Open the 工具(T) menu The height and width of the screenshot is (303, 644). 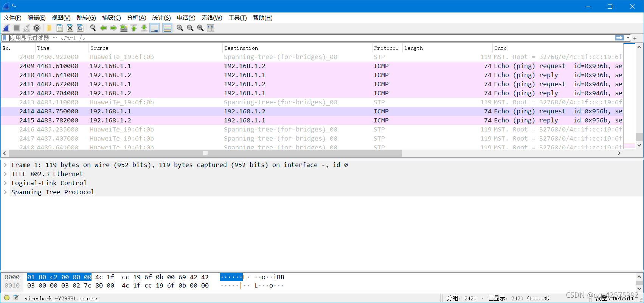(x=237, y=18)
